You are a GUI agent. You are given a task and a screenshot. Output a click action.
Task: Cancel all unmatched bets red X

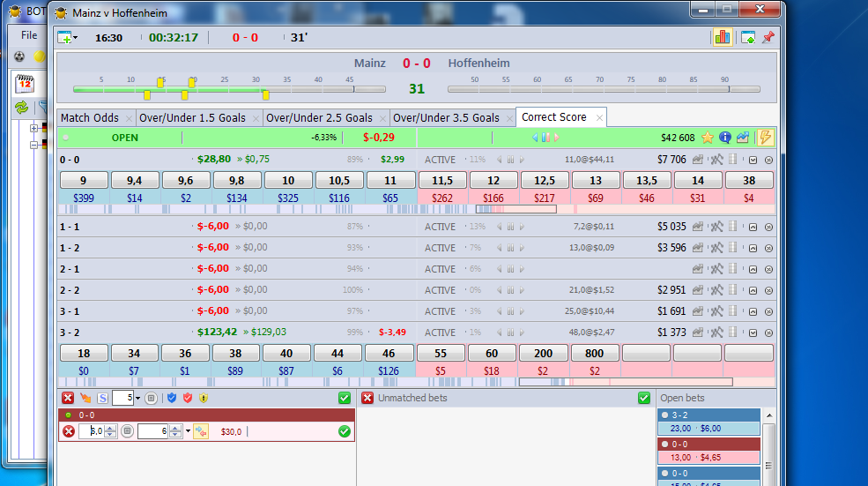point(367,398)
